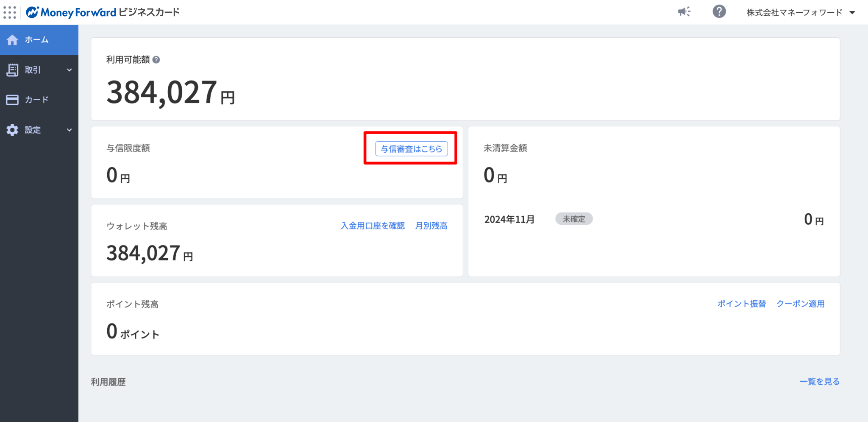Open the help question mark icon
Viewport: 868px width, 422px height.
(719, 11)
